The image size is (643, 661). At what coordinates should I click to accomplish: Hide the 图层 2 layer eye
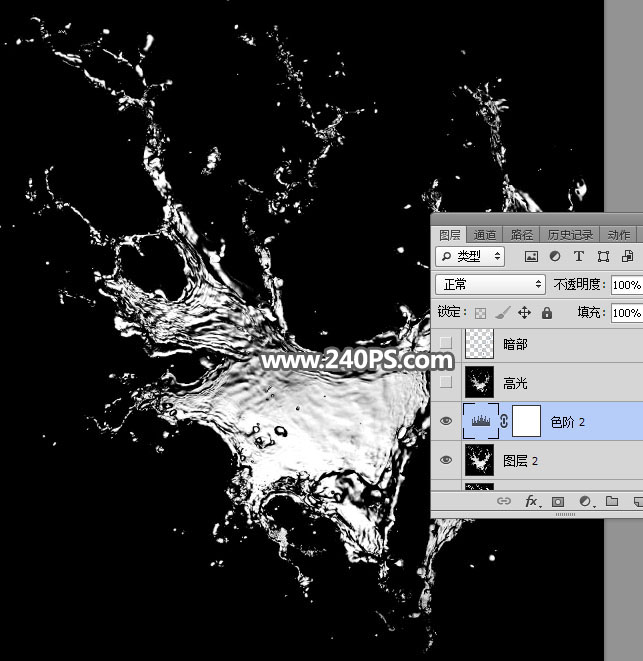pos(446,460)
